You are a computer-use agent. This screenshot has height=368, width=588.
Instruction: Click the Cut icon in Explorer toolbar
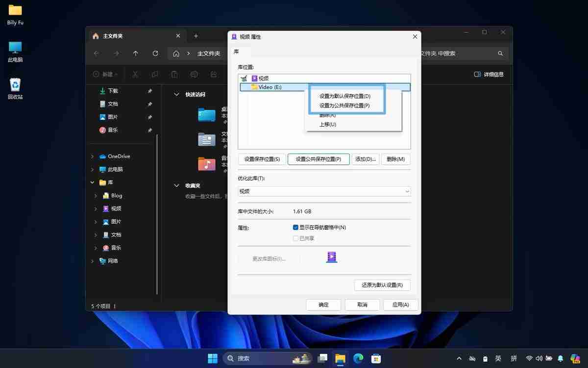[136, 74]
